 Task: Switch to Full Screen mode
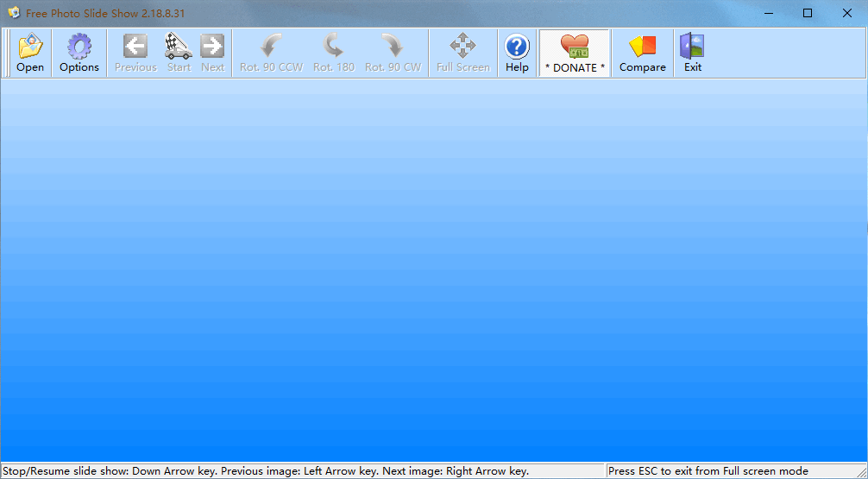click(463, 53)
